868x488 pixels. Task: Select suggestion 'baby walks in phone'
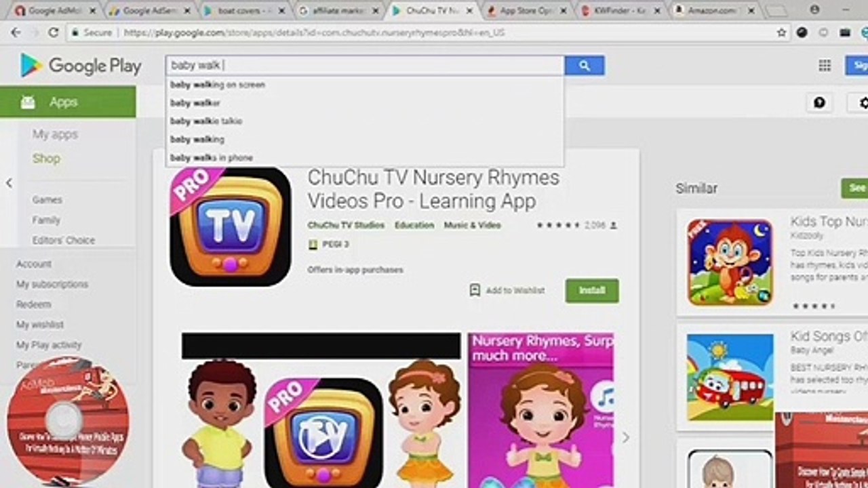pyautogui.click(x=366, y=157)
